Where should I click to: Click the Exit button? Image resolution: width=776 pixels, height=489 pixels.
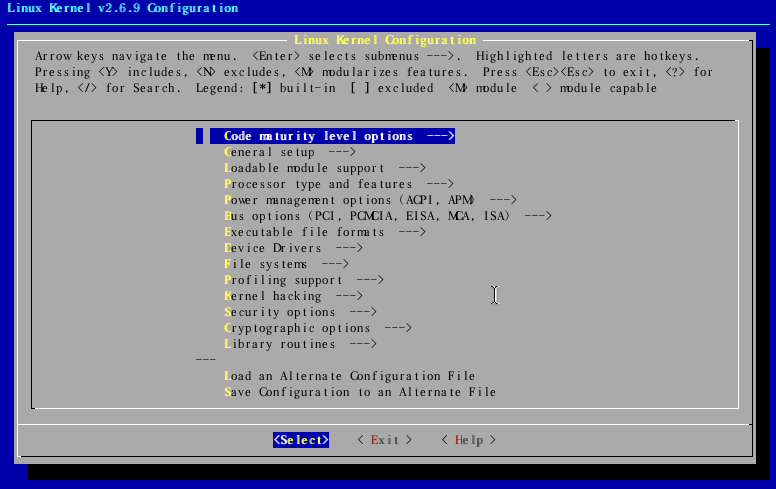click(x=385, y=440)
